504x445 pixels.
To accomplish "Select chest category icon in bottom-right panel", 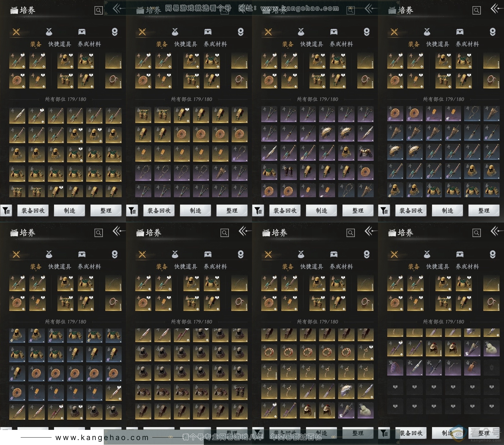I will coord(460,254).
